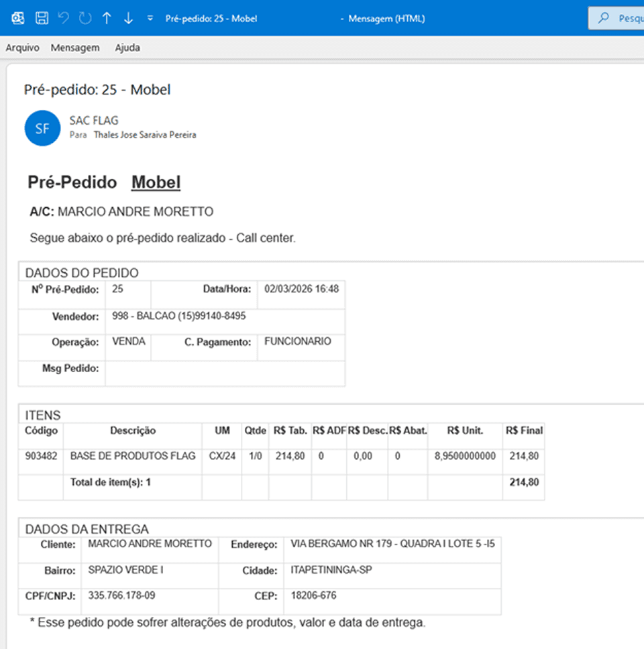
Task: Click the bold total '214,80'
Action: point(524,482)
